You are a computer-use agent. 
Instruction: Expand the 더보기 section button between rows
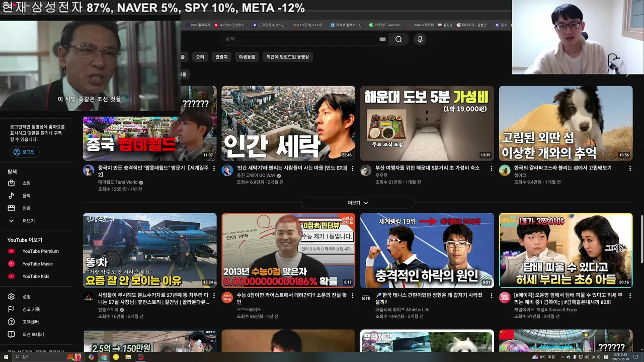pyautogui.click(x=358, y=203)
